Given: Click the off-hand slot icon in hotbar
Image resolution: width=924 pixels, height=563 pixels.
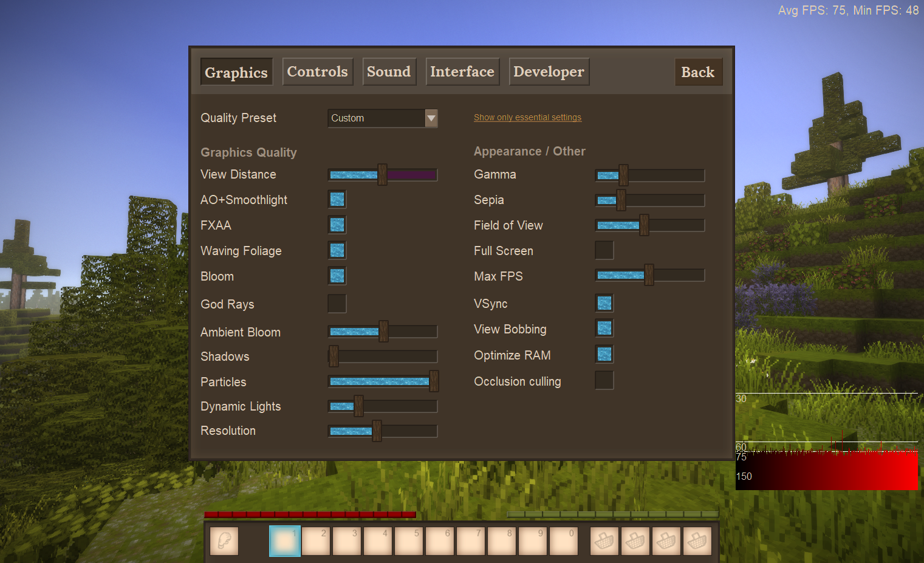Looking at the screenshot, I should click(x=224, y=541).
